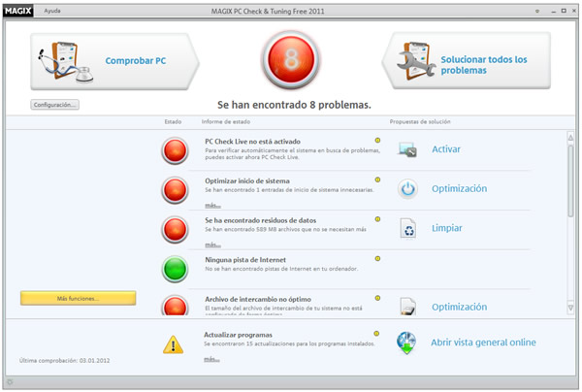The image size is (582, 392).
Task: Click info dot next to Ninguna pista de Internet
Action: 377,258
